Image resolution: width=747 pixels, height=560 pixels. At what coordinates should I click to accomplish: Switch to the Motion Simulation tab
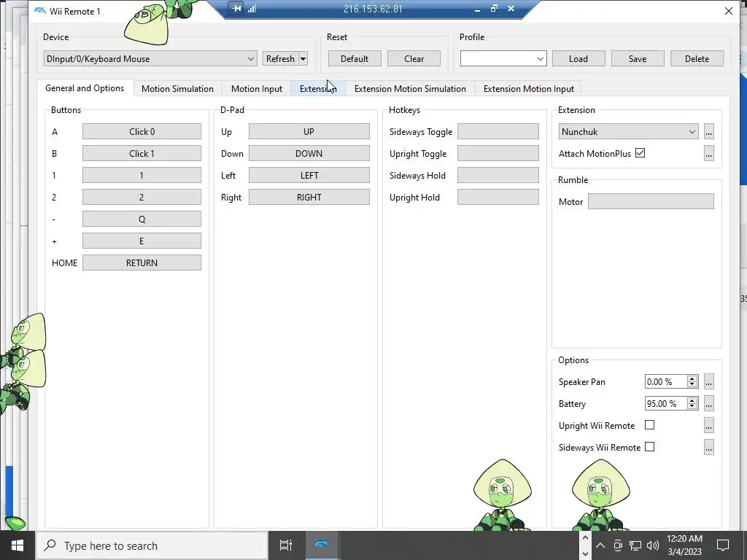click(177, 88)
